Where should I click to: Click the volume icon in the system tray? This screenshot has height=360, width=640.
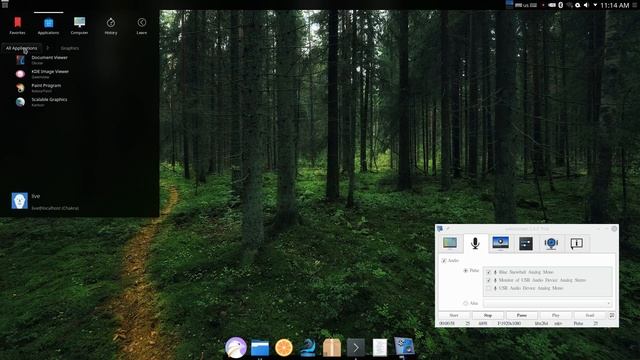point(586,5)
